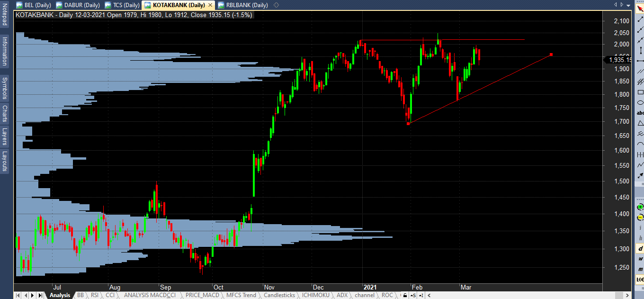Open the Notepad side panel
Image resolution: width=644 pixels, height=299 pixels.
click(5, 14)
